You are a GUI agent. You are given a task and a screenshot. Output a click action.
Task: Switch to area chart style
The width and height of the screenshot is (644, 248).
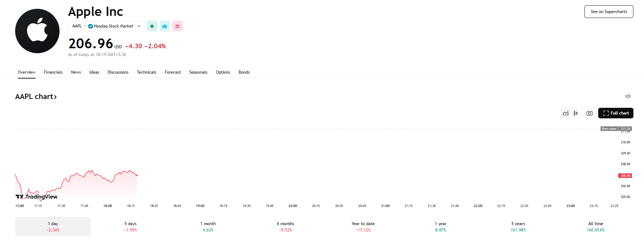[565, 113]
